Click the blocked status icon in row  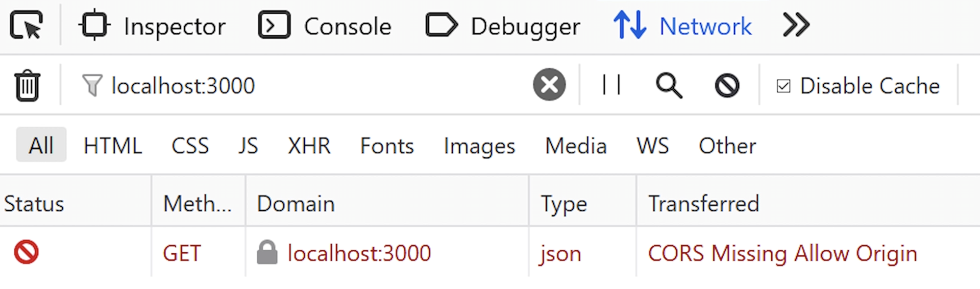point(26,252)
